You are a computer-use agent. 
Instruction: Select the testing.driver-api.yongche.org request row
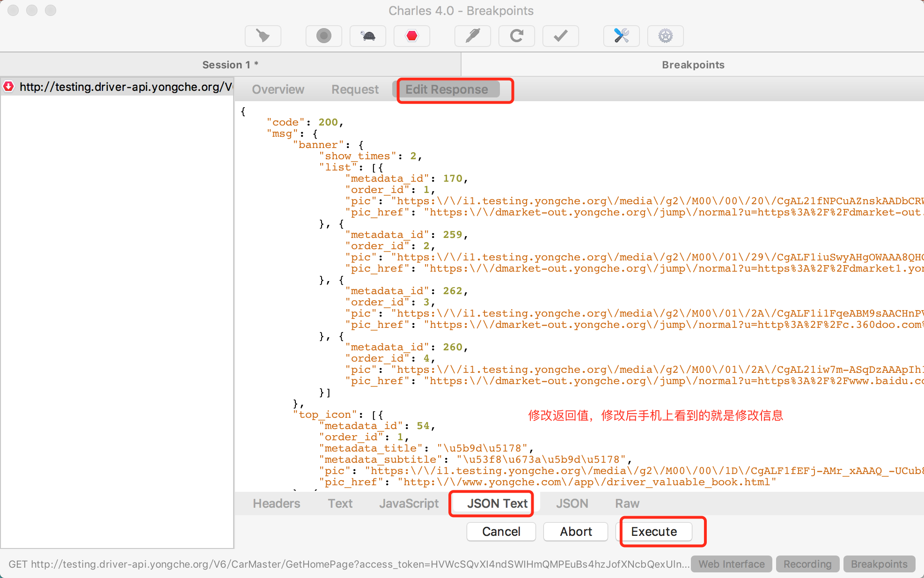pyautogui.click(x=117, y=87)
